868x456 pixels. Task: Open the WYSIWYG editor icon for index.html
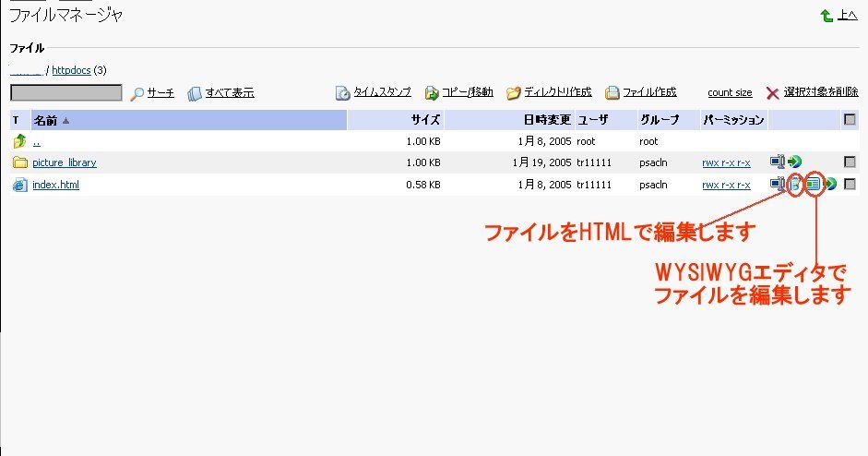click(813, 185)
